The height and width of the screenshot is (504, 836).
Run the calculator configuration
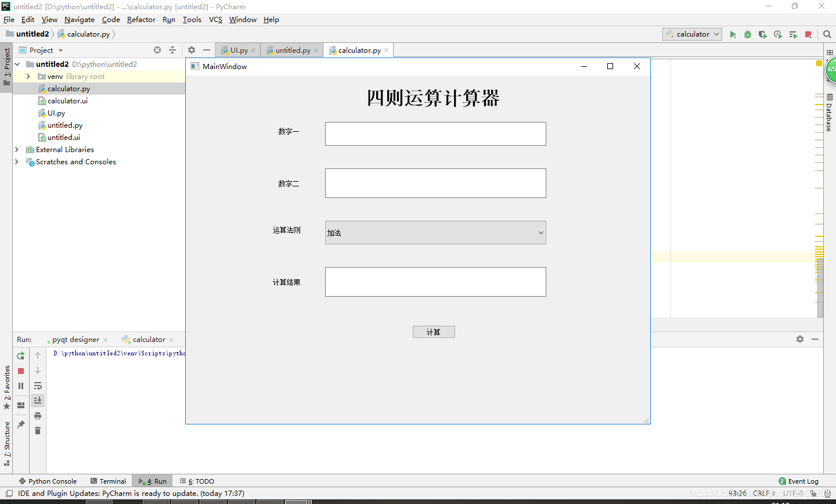coord(733,34)
